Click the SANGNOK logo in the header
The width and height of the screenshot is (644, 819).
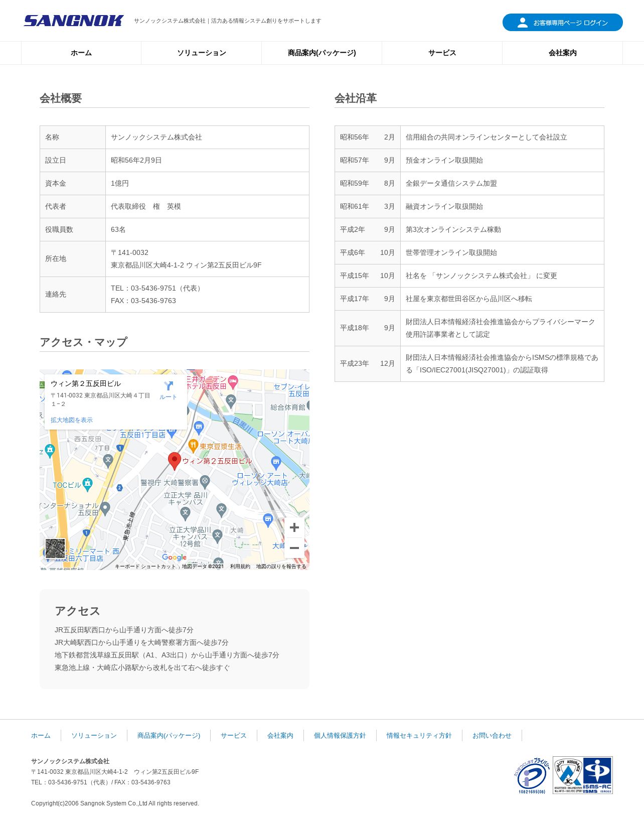coord(74,21)
